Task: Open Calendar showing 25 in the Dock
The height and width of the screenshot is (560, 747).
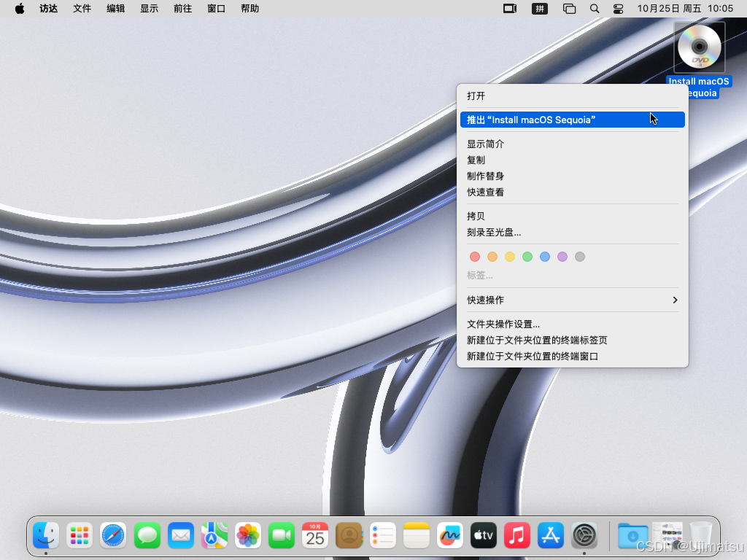Action: coord(315,535)
